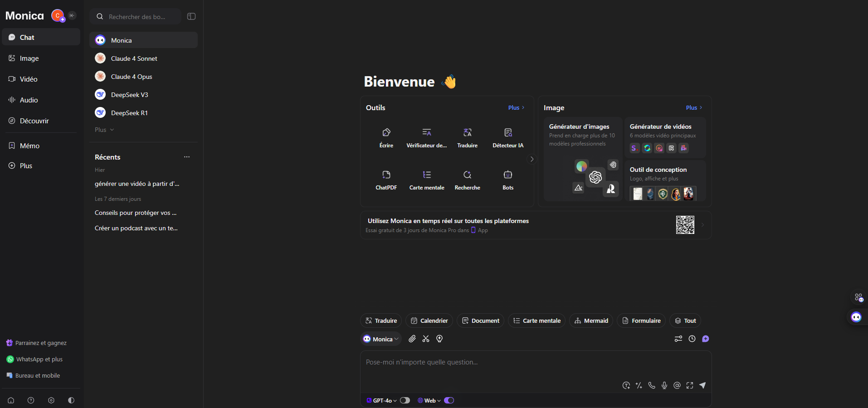Expand the QR code banner chevron

703,225
